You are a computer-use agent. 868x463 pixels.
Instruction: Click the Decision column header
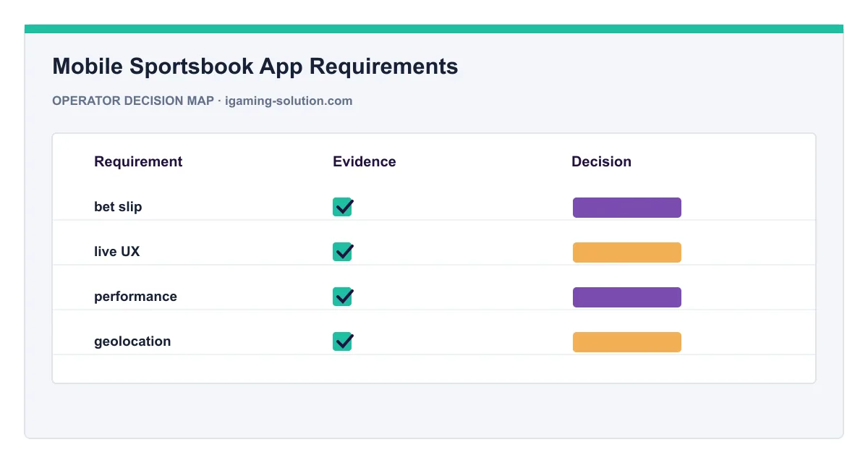[x=601, y=162]
